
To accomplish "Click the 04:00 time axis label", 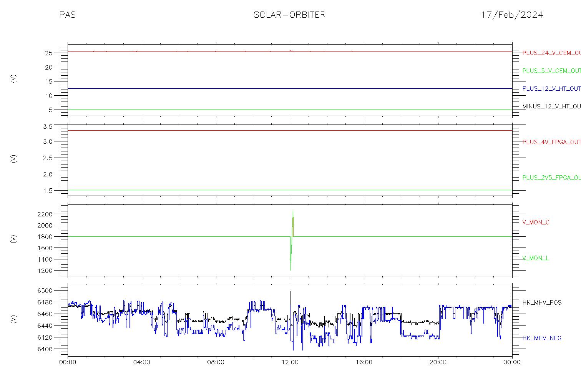I will 142,362.
